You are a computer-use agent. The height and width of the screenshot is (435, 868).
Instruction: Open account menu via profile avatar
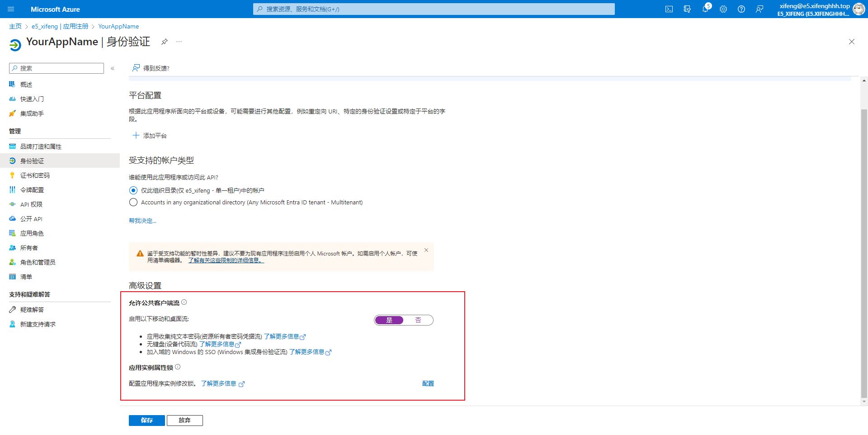coord(859,9)
